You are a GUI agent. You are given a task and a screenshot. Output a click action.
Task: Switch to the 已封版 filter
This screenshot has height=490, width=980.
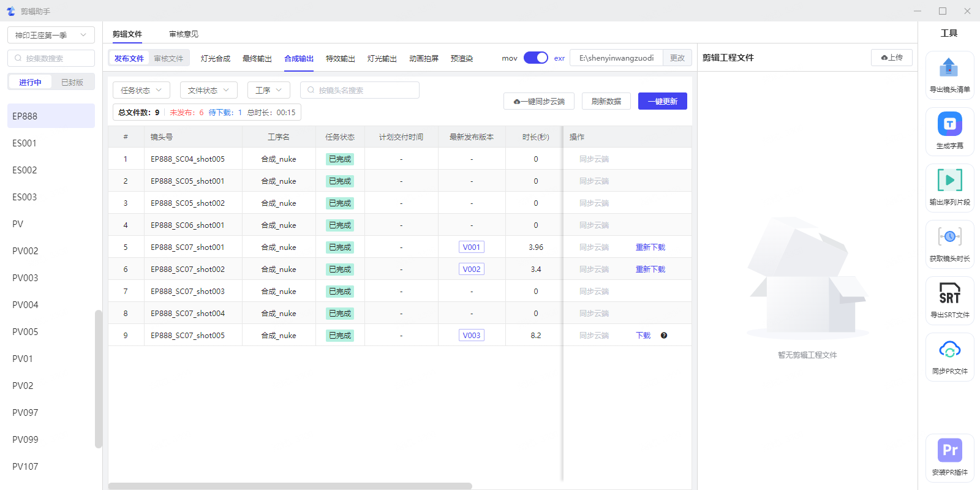tap(72, 82)
